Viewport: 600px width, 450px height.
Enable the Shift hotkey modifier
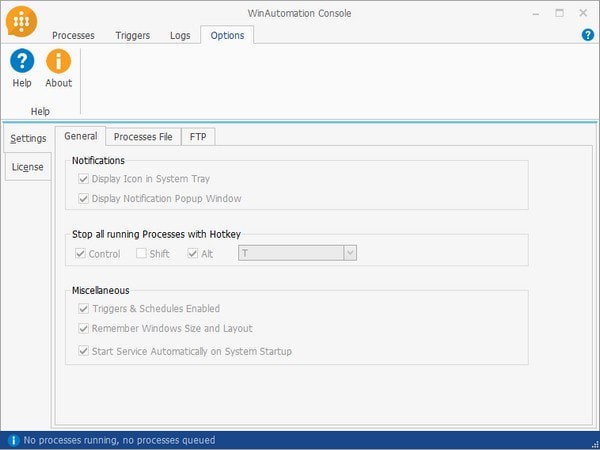coord(142,254)
